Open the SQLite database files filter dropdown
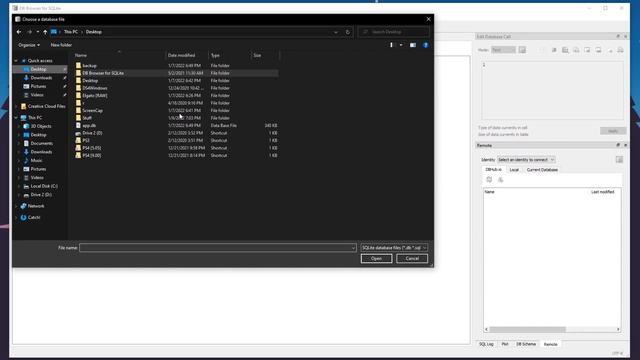Image resolution: width=640 pixels, height=360 pixels. (x=394, y=248)
